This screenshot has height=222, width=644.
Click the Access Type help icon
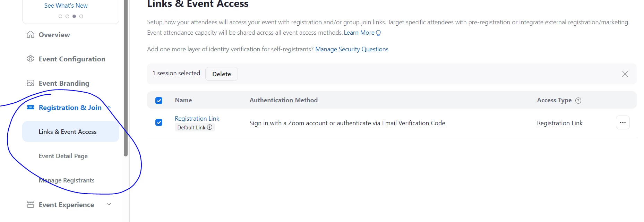[x=578, y=101]
